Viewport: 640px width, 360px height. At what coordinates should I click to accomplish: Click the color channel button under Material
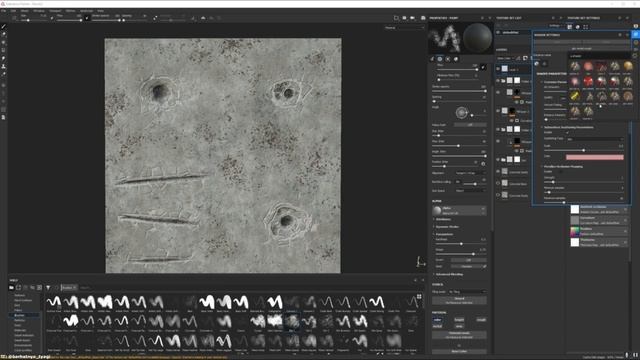(438, 320)
